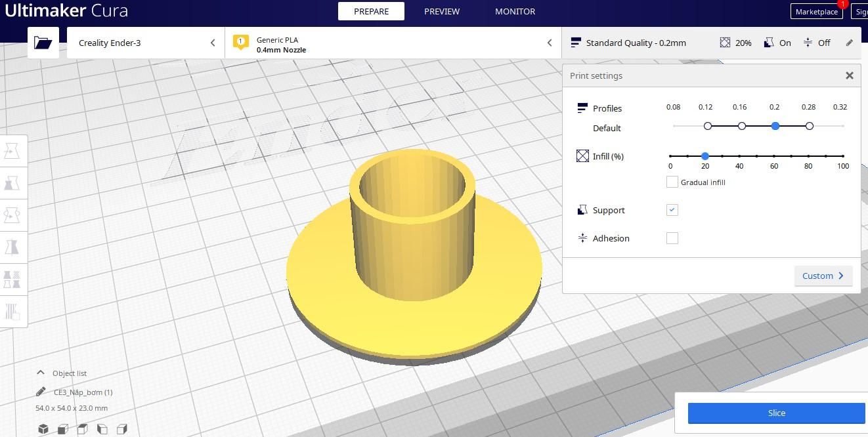This screenshot has height=437, width=868.
Task: Click the adhesion Off summary icon
Action: [x=807, y=43]
